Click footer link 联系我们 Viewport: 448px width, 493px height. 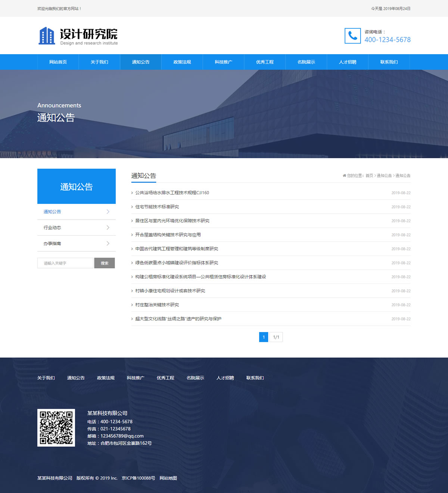[255, 378]
